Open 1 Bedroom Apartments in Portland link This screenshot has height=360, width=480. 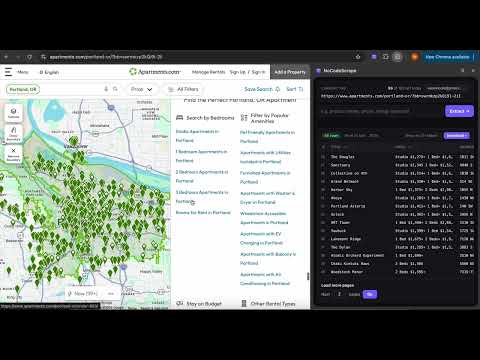tap(201, 156)
